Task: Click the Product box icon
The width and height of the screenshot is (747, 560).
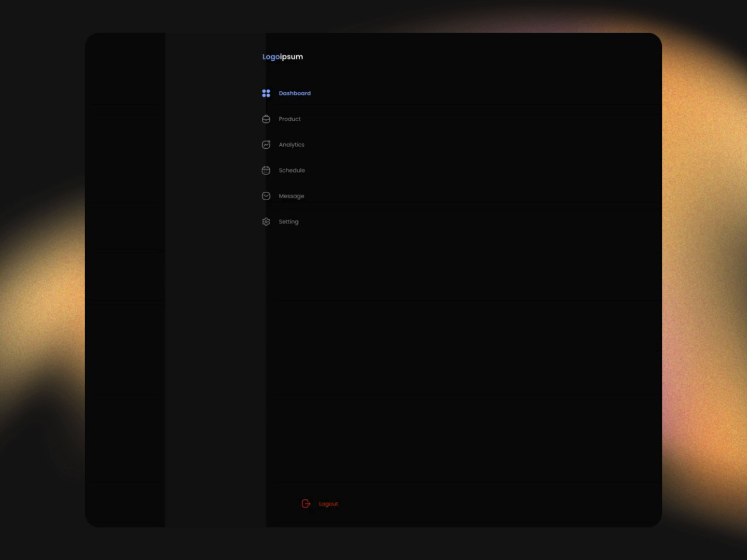Action: point(266,119)
